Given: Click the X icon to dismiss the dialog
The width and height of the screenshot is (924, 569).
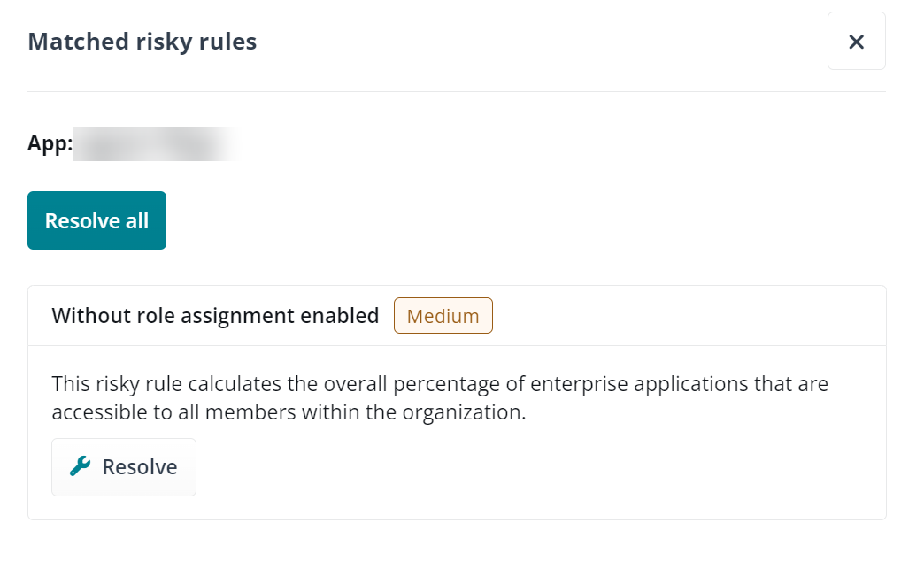Looking at the screenshot, I should 856,40.
